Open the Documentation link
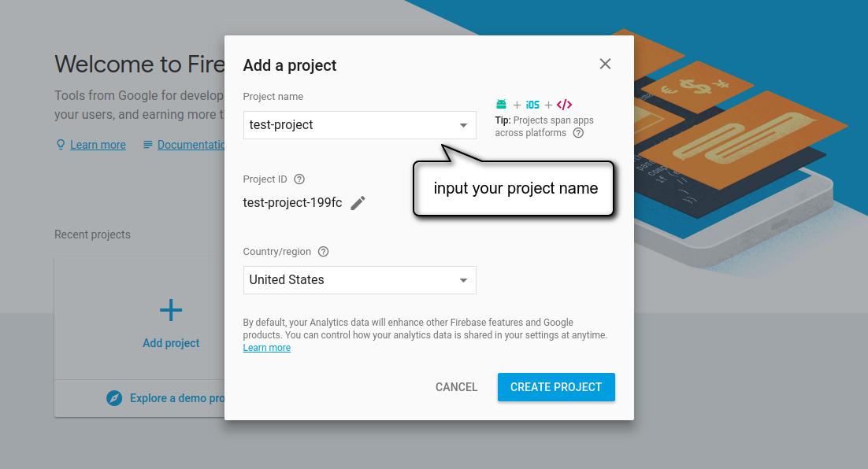This screenshot has height=469, width=868. coord(191,145)
